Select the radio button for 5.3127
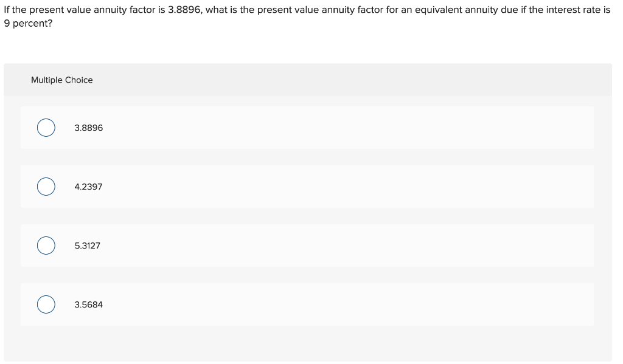This screenshot has height=364, width=623. coord(46,246)
